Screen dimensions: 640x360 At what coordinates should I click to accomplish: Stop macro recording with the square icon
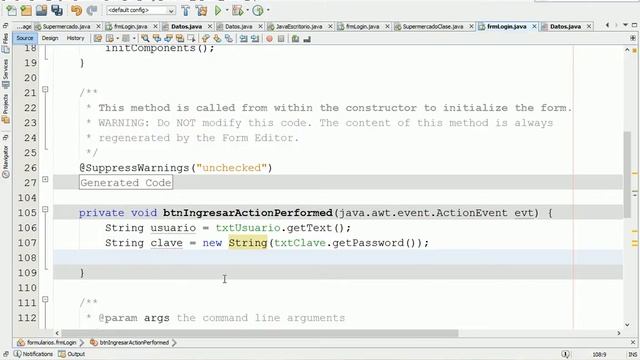coord(281,39)
